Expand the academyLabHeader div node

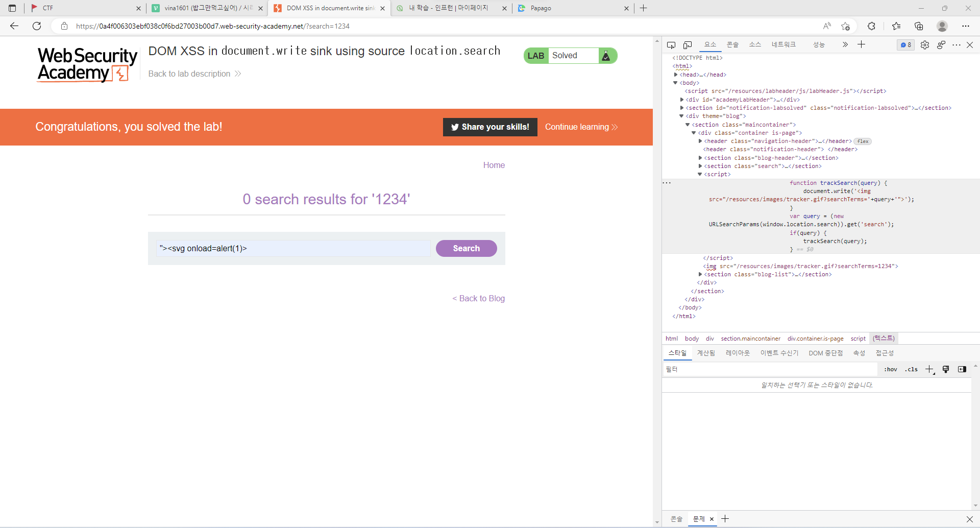click(x=682, y=100)
